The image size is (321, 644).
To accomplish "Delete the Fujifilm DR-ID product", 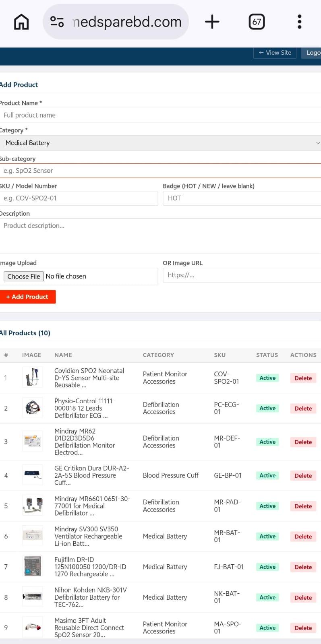I will [x=303, y=567].
